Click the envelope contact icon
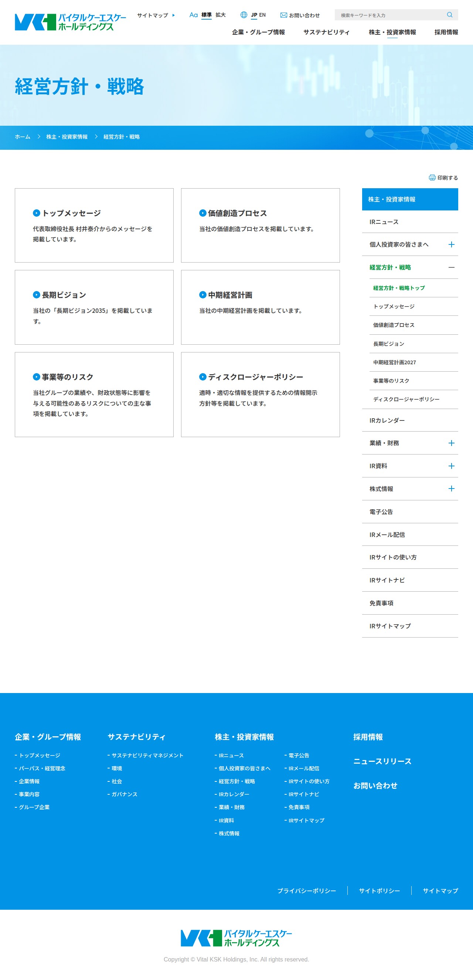The width and height of the screenshot is (473, 980). click(x=283, y=15)
